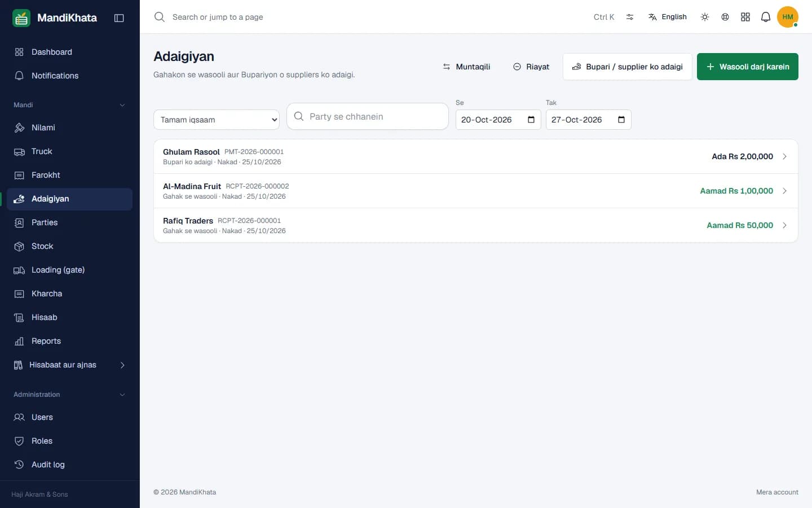Click the Audit log history icon

[19, 465]
